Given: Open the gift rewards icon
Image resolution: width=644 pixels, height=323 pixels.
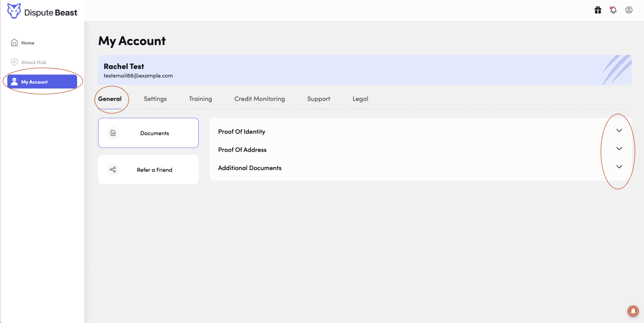Looking at the screenshot, I should click(598, 10).
